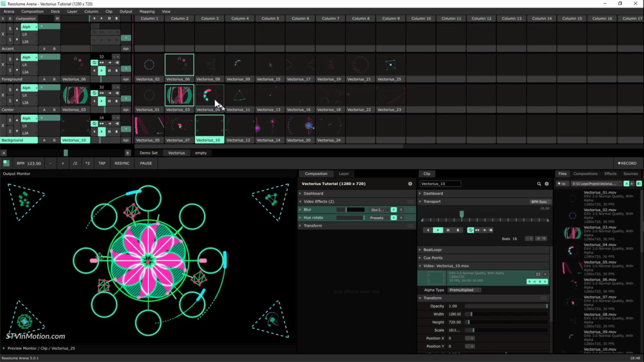
Task: Switch file browser to grid view icon
Action: (x=639, y=184)
